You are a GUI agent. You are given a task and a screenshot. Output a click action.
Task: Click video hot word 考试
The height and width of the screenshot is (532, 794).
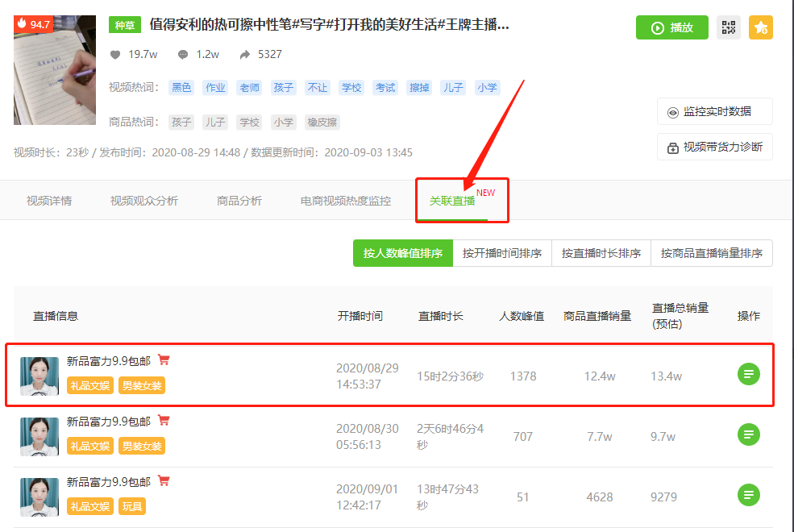(x=385, y=88)
